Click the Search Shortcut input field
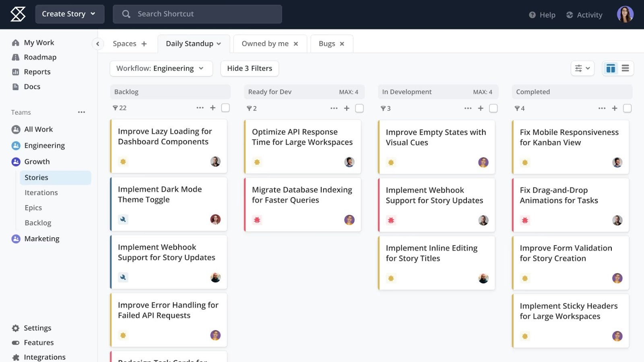This screenshot has width=644, height=362. click(x=197, y=14)
